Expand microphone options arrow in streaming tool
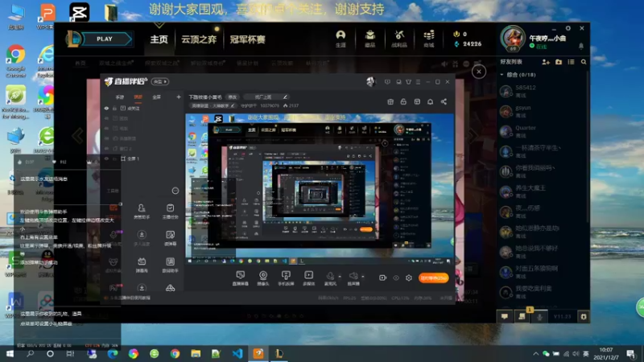The image size is (644, 362). (x=340, y=276)
